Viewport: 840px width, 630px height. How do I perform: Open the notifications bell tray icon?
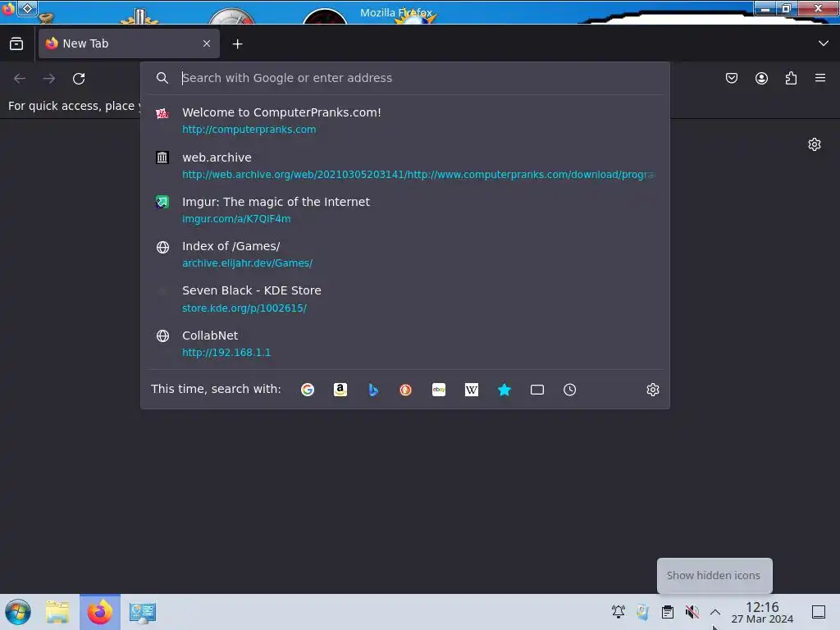coord(619,612)
